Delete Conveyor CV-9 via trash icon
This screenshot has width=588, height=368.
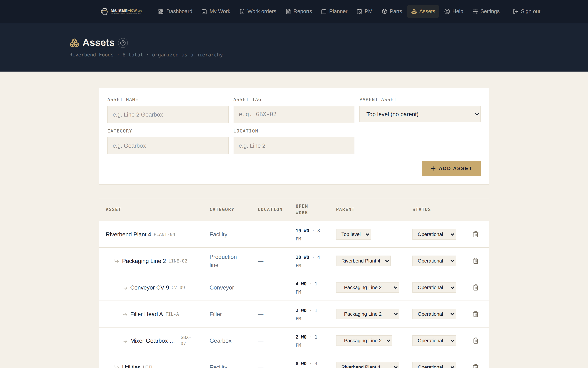tap(476, 287)
